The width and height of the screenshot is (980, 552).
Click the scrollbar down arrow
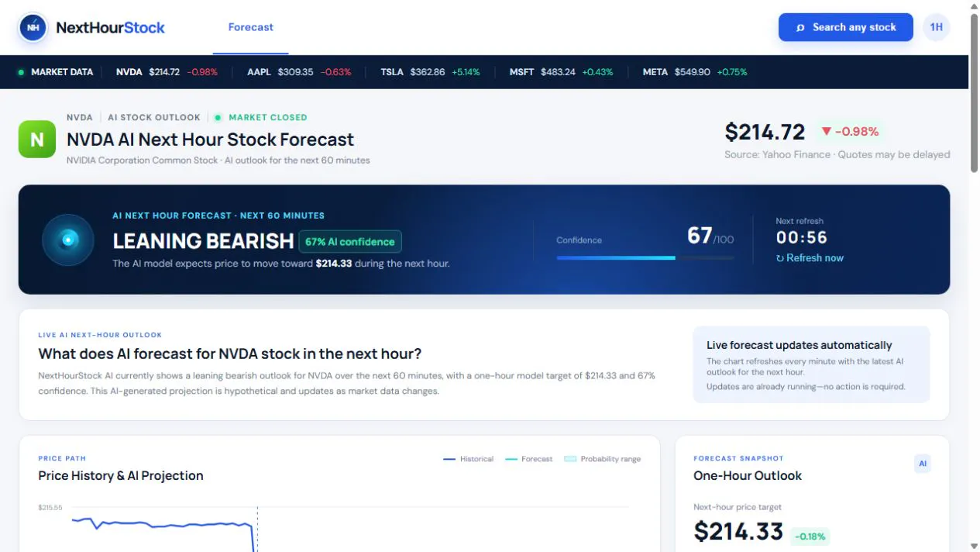974,546
